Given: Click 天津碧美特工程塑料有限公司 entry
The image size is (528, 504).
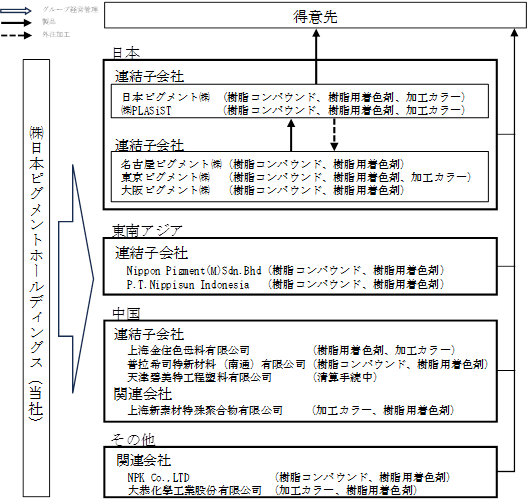Looking at the screenshot, I should (x=199, y=377).
